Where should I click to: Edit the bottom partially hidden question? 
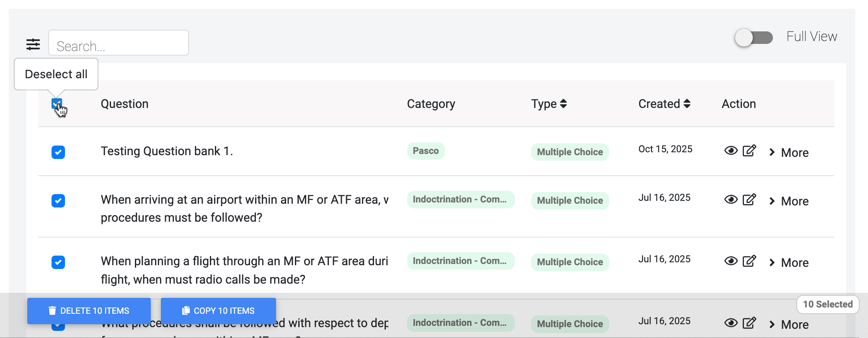(x=749, y=323)
